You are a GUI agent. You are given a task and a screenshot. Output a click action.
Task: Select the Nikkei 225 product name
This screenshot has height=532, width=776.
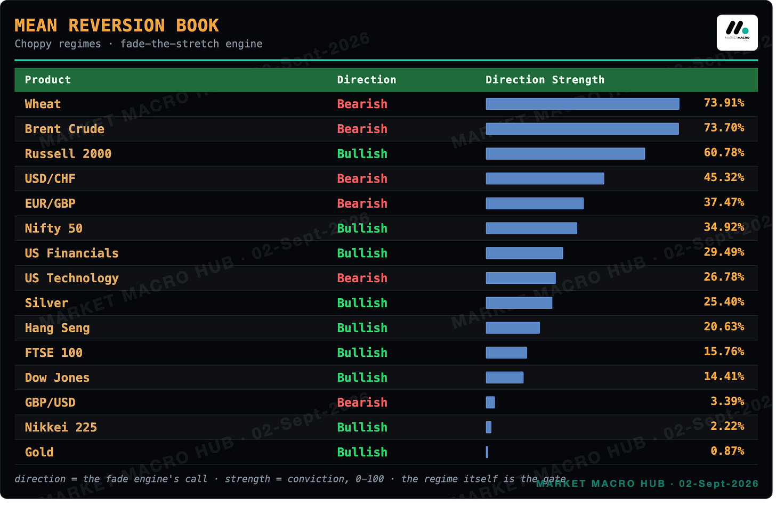[61, 427]
